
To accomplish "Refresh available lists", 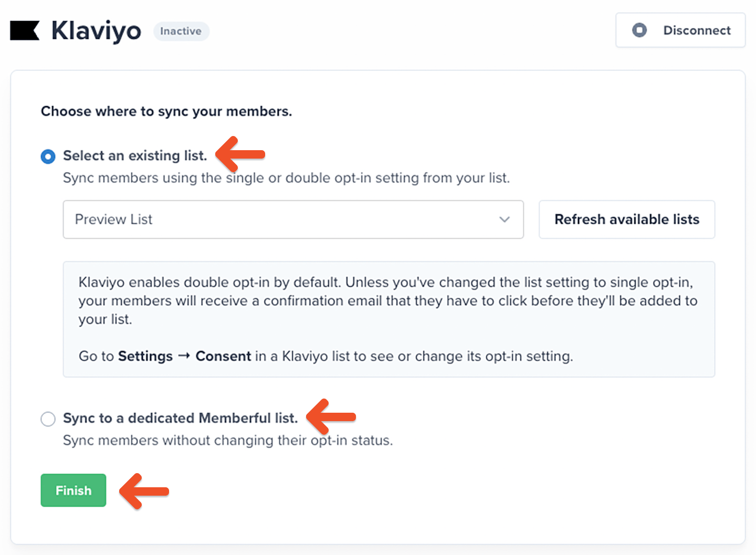I will [x=626, y=219].
